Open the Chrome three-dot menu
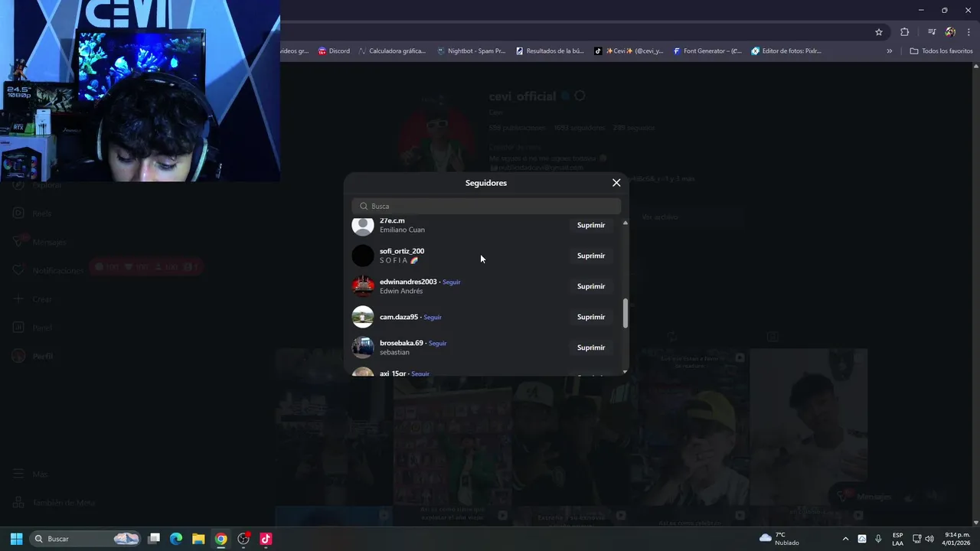This screenshot has height=551, width=980. click(969, 32)
